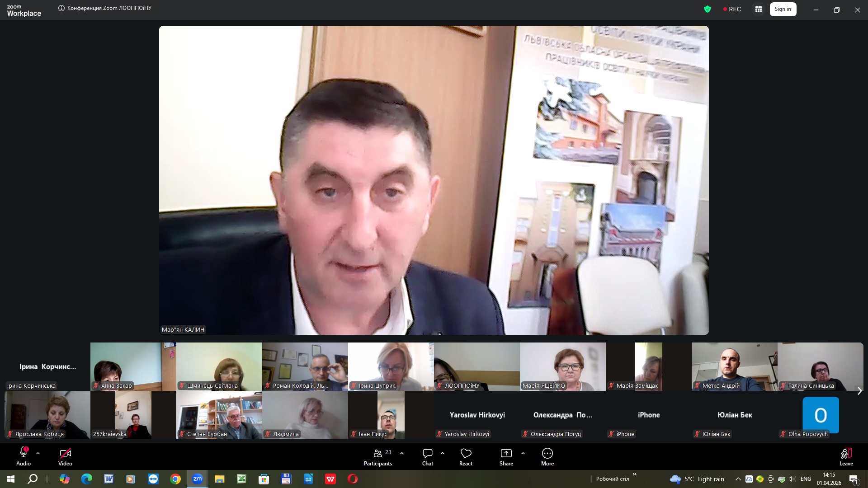The height and width of the screenshot is (488, 868).
Task: Select Метко Андрій video thumbnail
Action: point(734,366)
